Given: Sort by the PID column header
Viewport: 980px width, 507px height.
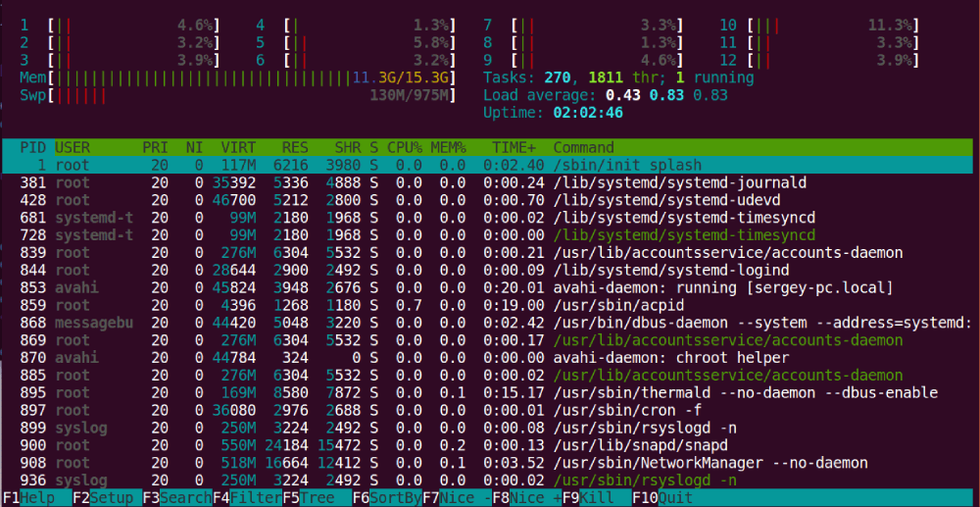Looking at the screenshot, I should point(32,147).
